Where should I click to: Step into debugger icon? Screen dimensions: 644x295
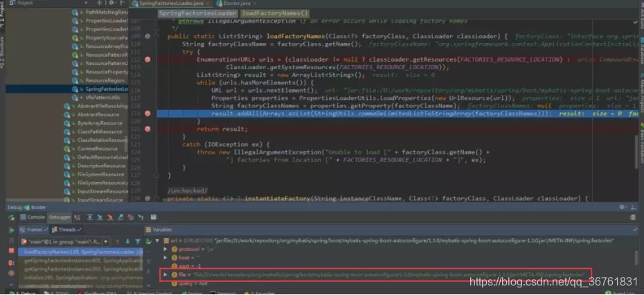(100, 217)
